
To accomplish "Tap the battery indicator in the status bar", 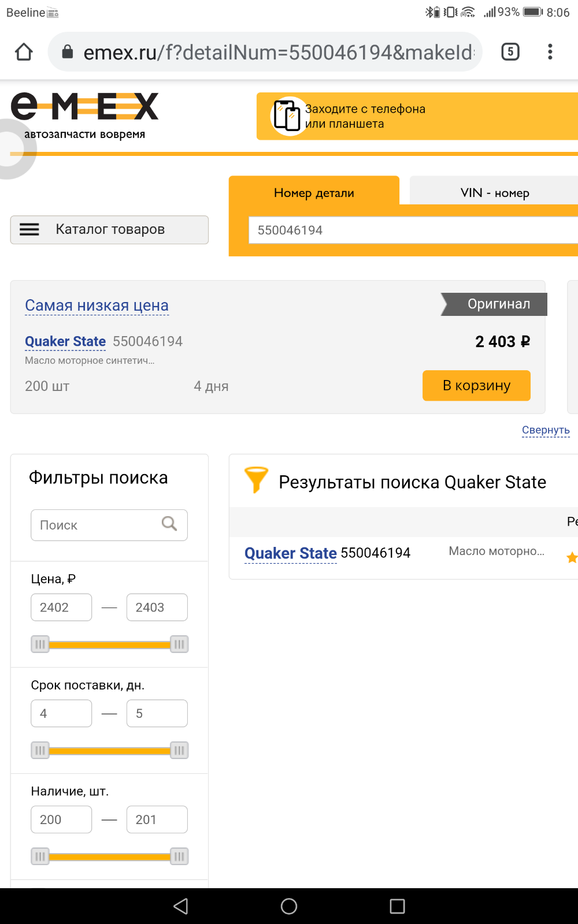I will pos(533,12).
